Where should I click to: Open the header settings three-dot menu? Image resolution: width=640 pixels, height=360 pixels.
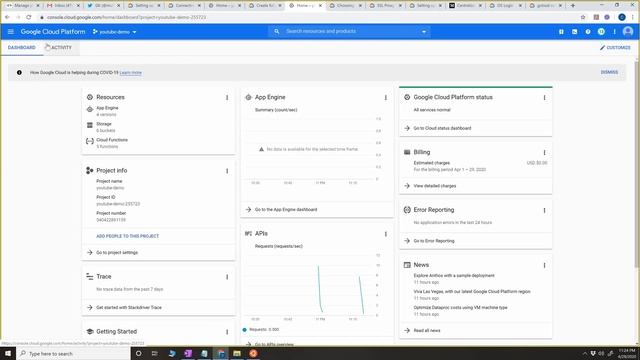[x=614, y=31]
